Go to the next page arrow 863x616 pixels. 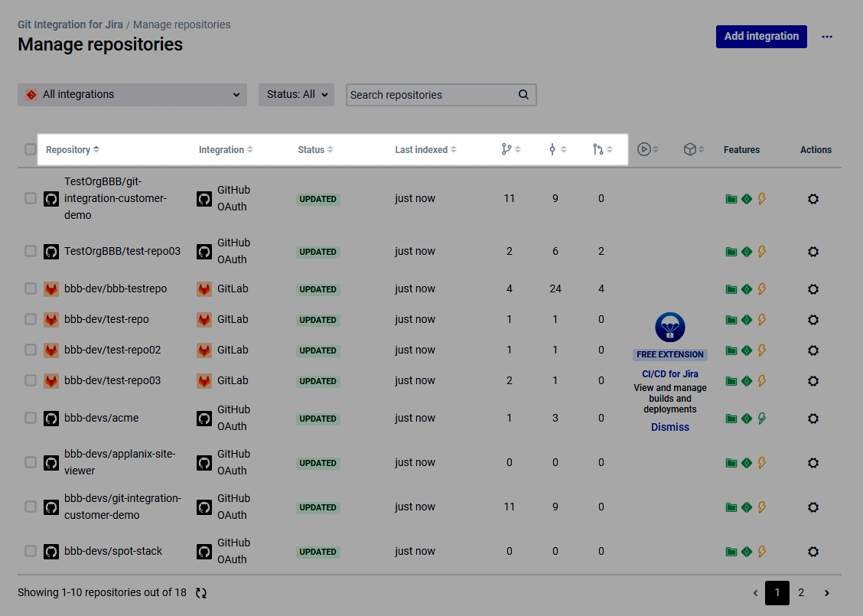(x=827, y=593)
